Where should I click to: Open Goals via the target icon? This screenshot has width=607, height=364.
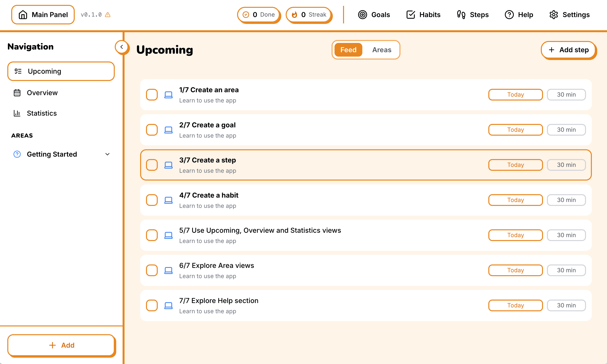(362, 15)
